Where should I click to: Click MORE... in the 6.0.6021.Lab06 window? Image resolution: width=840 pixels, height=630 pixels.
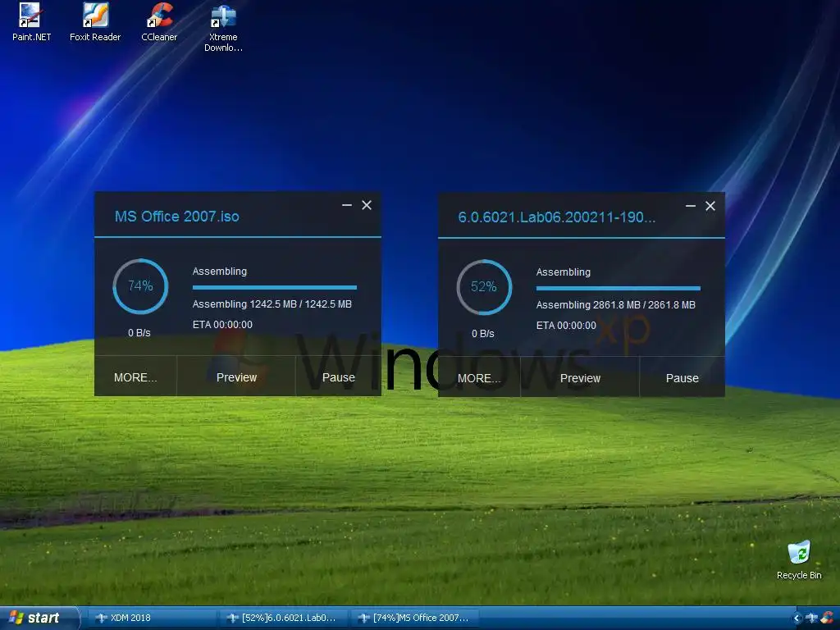click(x=479, y=378)
